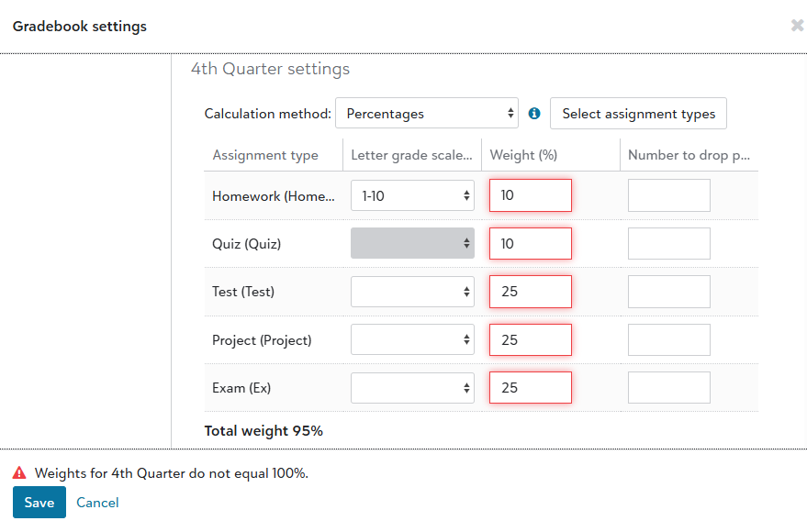Click Homework number to drop field
This screenshot has width=807, height=532.
[x=669, y=195]
